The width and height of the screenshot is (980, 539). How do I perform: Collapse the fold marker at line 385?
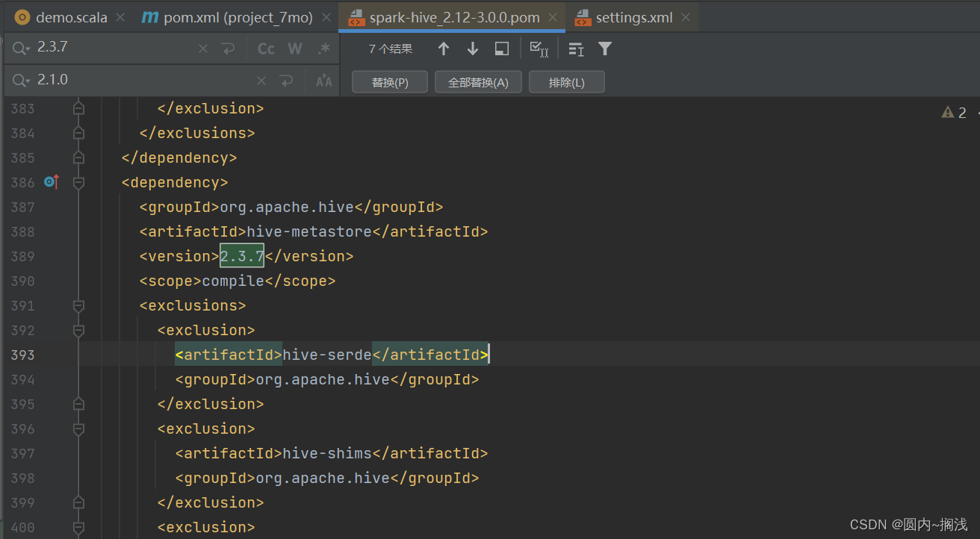tap(78, 158)
